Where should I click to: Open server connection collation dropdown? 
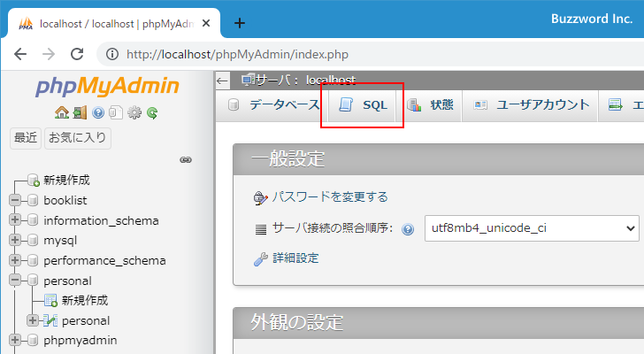click(x=532, y=228)
